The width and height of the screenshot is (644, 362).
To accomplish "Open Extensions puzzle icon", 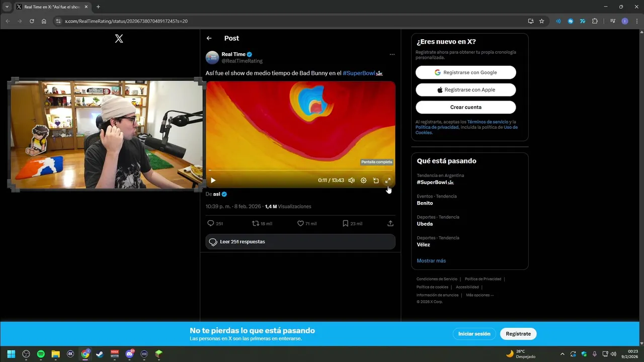I will coord(595,21).
